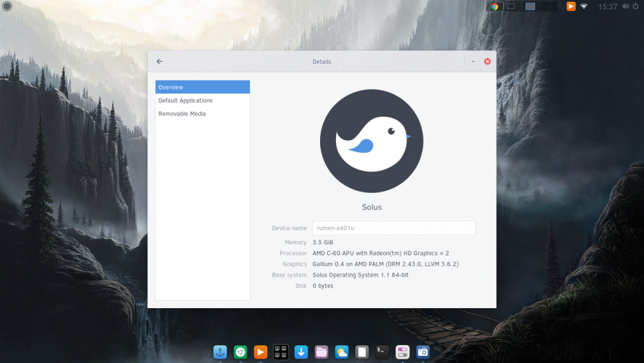
Task: Launch green Chromium in the dock
Action: [x=241, y=352]
